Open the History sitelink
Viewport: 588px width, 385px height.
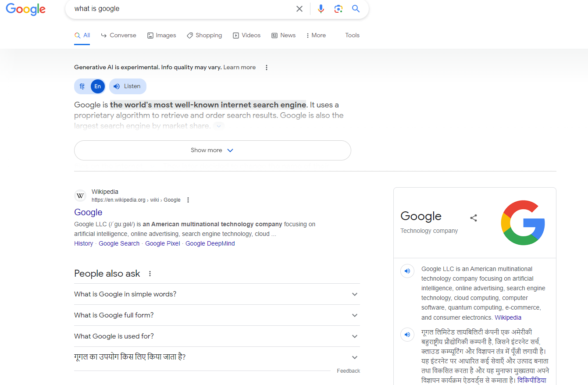tap(83, 243)
